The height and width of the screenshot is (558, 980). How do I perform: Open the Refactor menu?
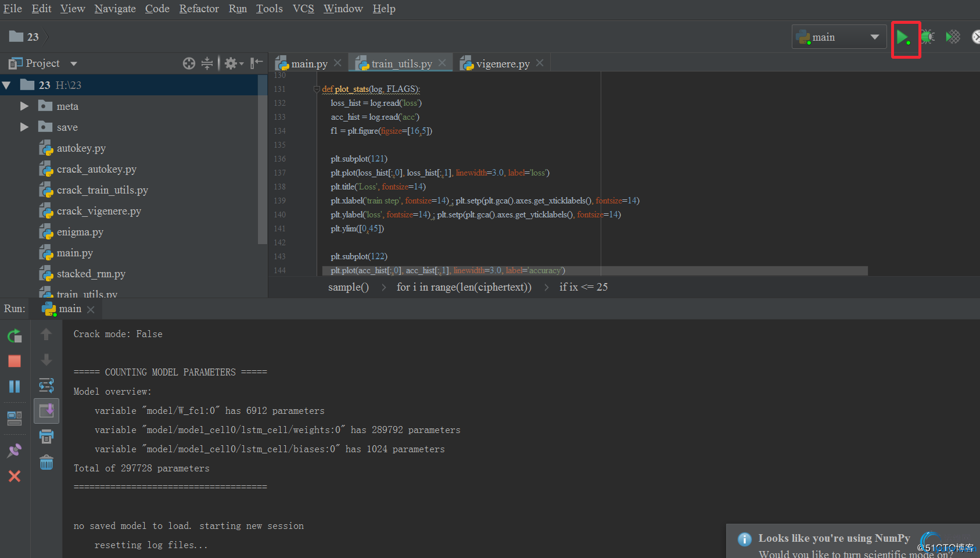point(199,9)
